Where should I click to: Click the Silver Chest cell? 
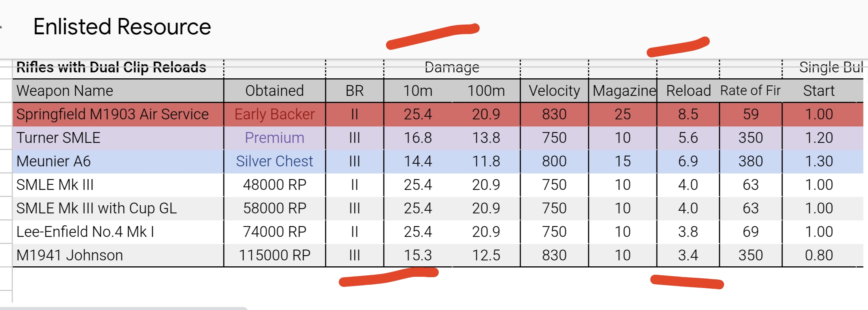point(275,161)
